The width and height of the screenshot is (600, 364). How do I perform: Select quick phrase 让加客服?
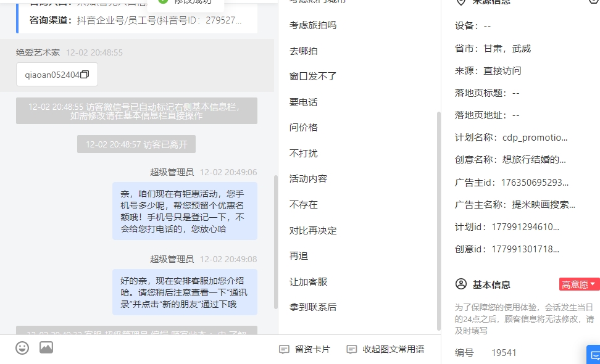[x=309, y=282]
